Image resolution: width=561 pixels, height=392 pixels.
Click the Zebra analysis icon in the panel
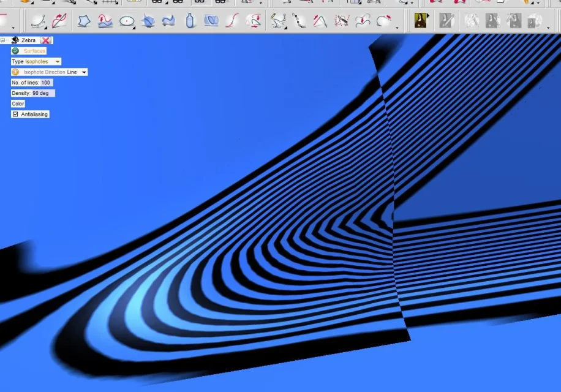[x=15, y=40]
